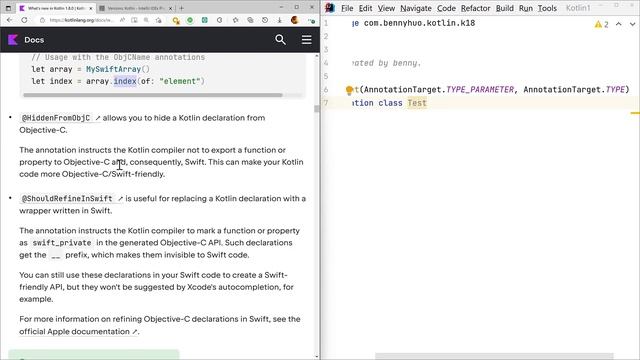Open the Edit menu in IntelliJ

pos(365,8)
